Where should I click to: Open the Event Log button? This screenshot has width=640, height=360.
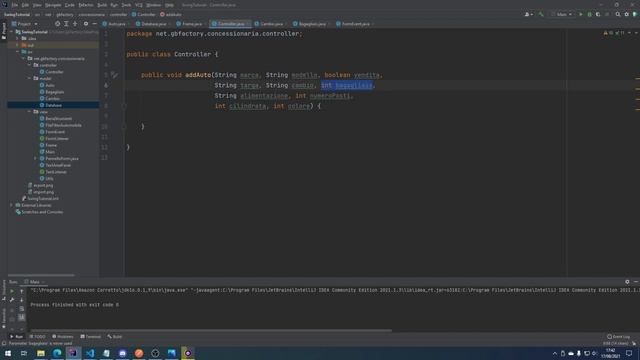pyautogui.click(x=618, y=337)
